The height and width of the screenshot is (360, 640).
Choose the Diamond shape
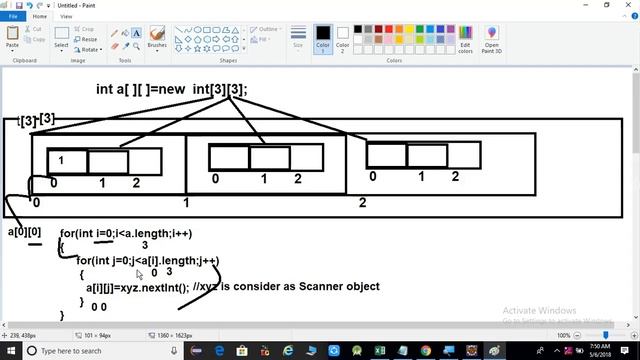pyautogui.click(x=188, y=39)
